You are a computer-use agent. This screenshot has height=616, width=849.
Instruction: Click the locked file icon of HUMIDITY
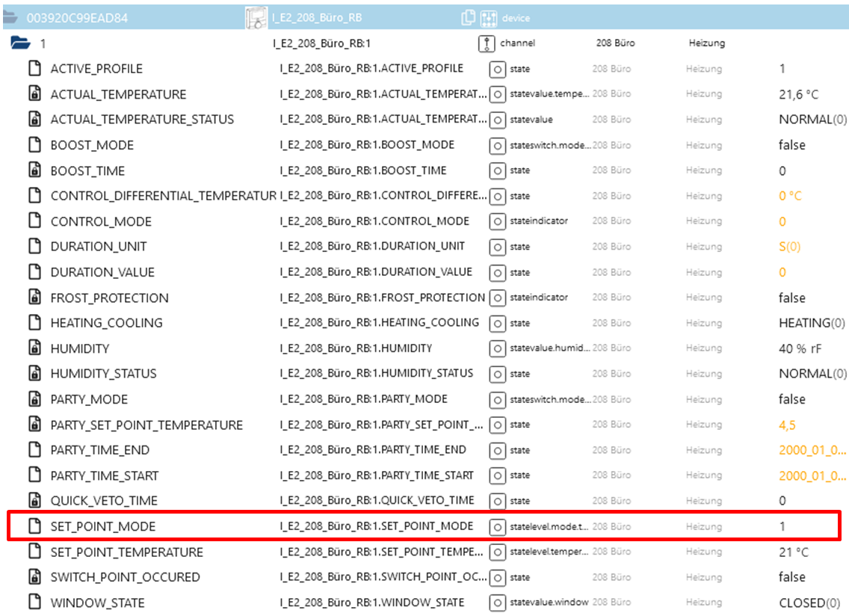pyautogui.click(x=34, y=348)
